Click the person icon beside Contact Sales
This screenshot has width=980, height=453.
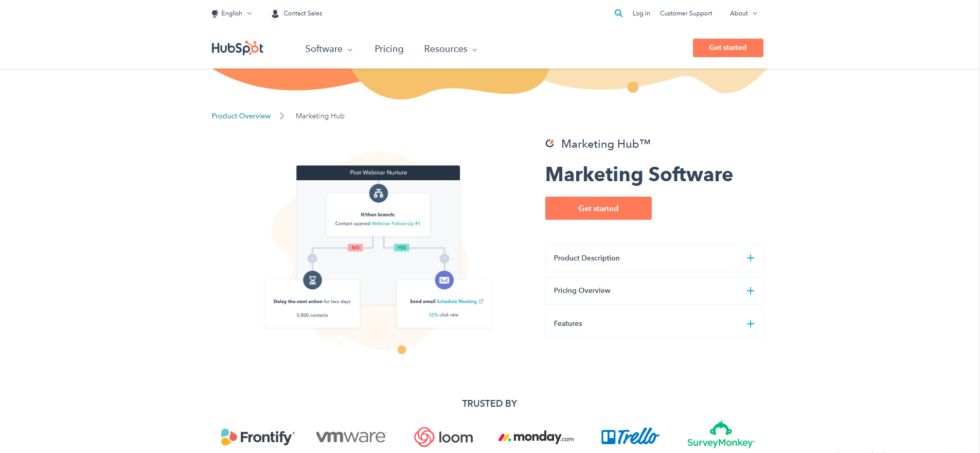pos(275,14)
